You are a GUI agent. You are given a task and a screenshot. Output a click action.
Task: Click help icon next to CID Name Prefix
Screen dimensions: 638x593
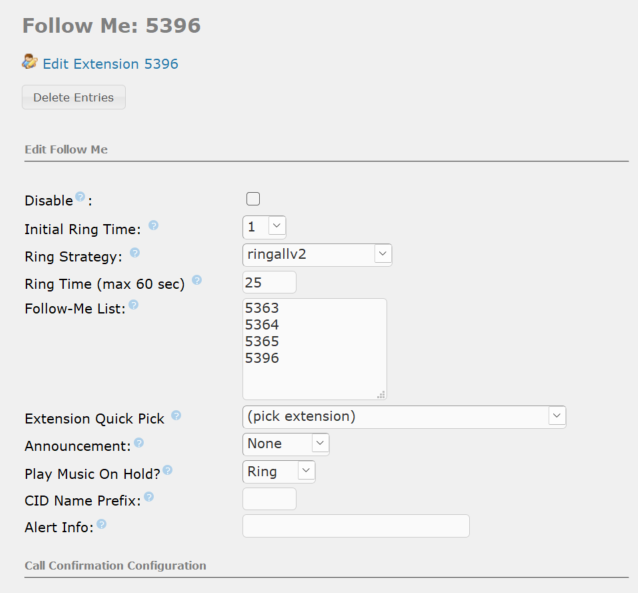(x=149, y=497)
